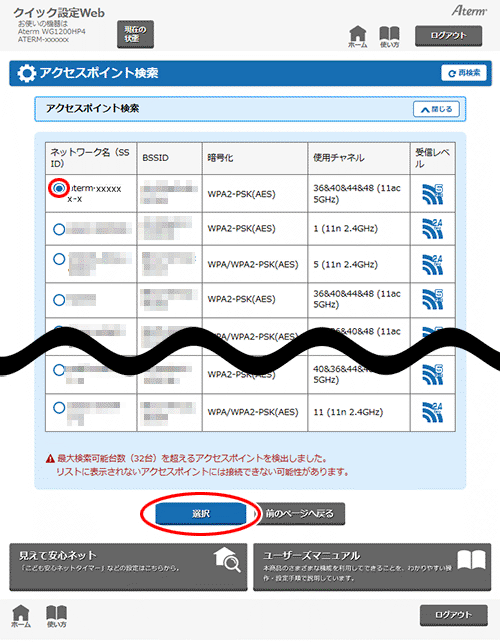Click the 受信レベル column header

pyautogui.click(x=432, y=158)
